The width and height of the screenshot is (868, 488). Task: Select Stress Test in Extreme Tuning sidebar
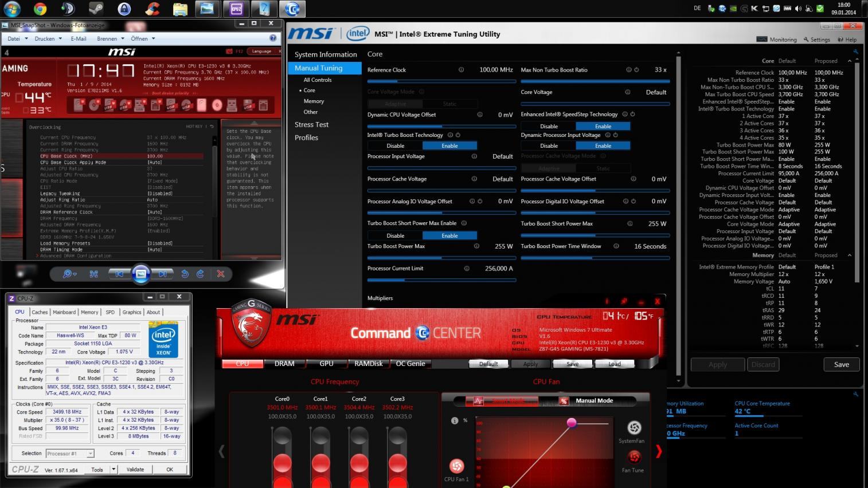pyautogui.click(x=312, y=124)
